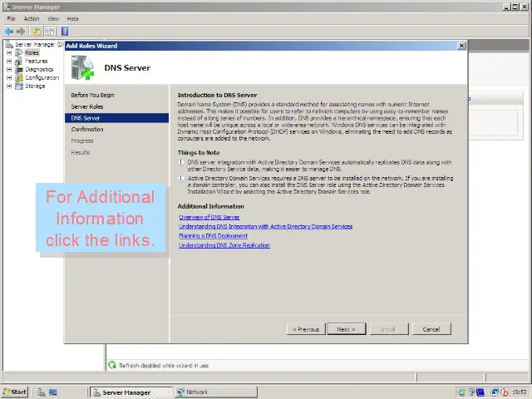Click the Diagnostics node icon
The image size is (532, 399).
coord(19,69)
